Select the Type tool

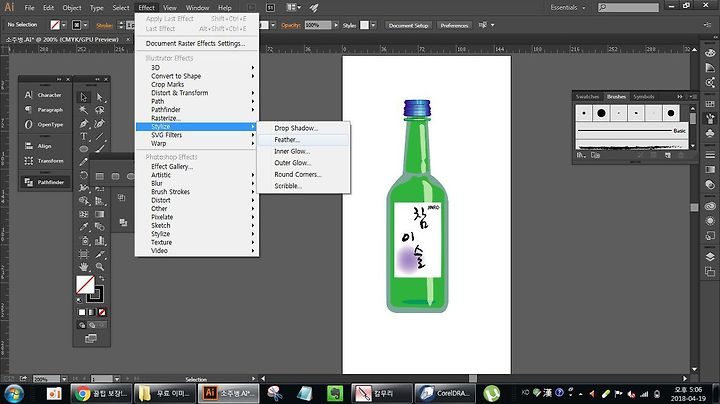(x=84, y=136)
